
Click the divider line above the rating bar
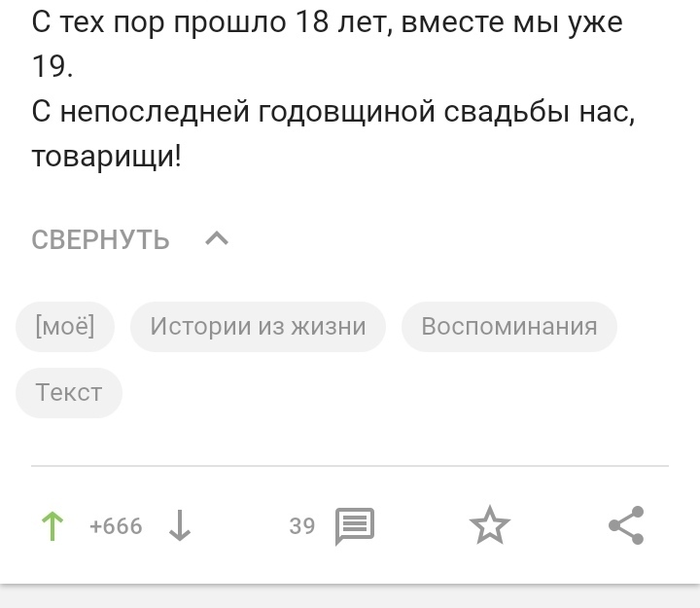[350, 466]
